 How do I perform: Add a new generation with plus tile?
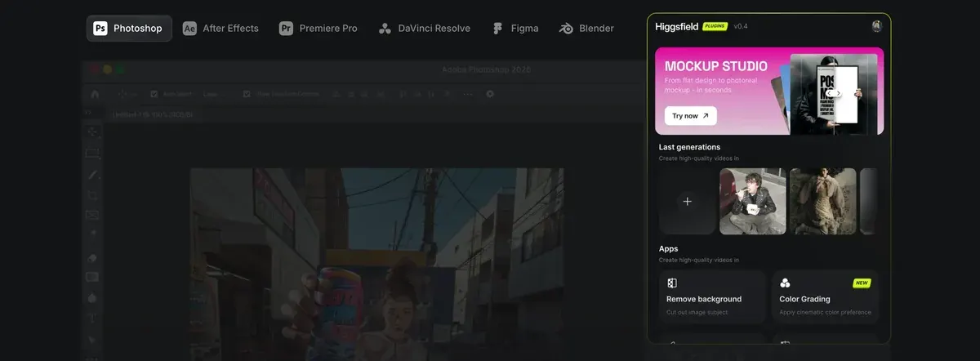pos(687,201)
